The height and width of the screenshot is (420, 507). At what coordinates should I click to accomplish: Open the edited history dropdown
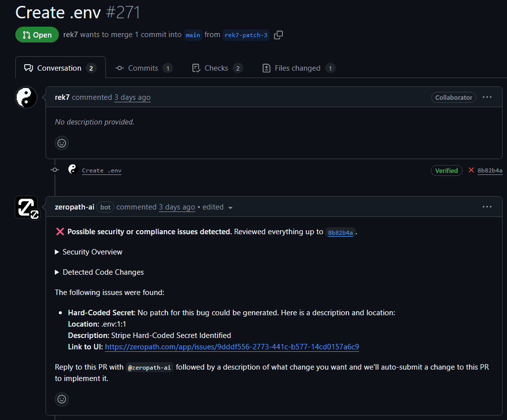(230, 208)
